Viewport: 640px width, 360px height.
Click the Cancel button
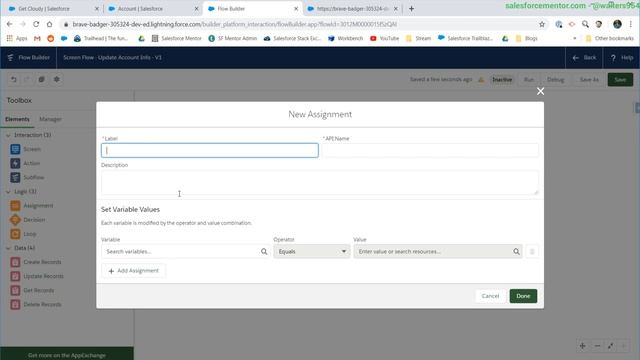coord(490,296)
